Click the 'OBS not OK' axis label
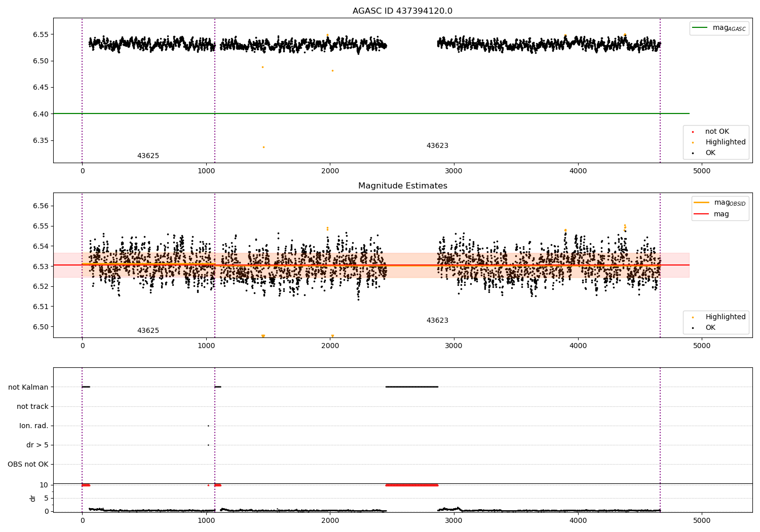 28,464
